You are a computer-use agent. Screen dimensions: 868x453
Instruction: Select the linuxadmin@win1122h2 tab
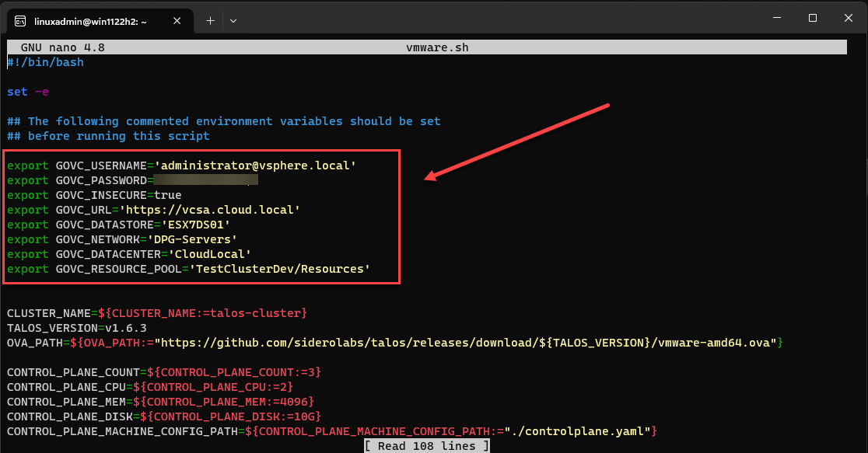point(93,20)
